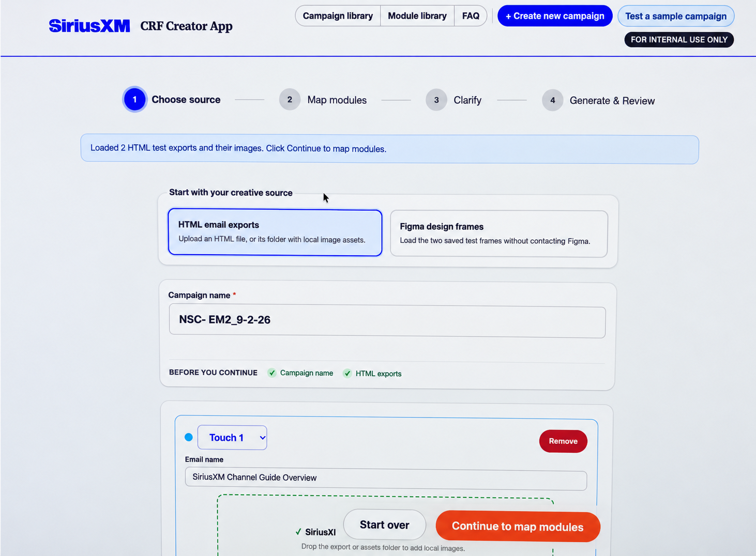
Task: Click the Start with your creative source heading
Action: [x=231, y=192]
